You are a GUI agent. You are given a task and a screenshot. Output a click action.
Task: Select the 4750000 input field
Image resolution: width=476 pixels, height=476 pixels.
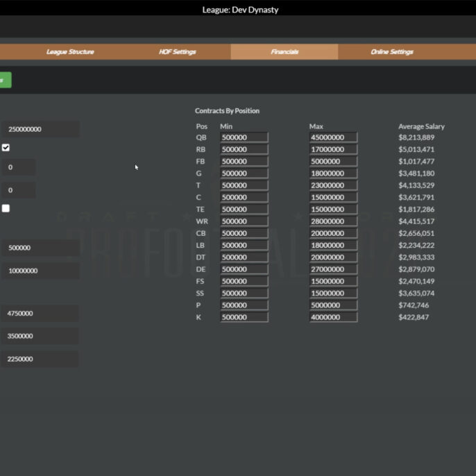point(40,314)
